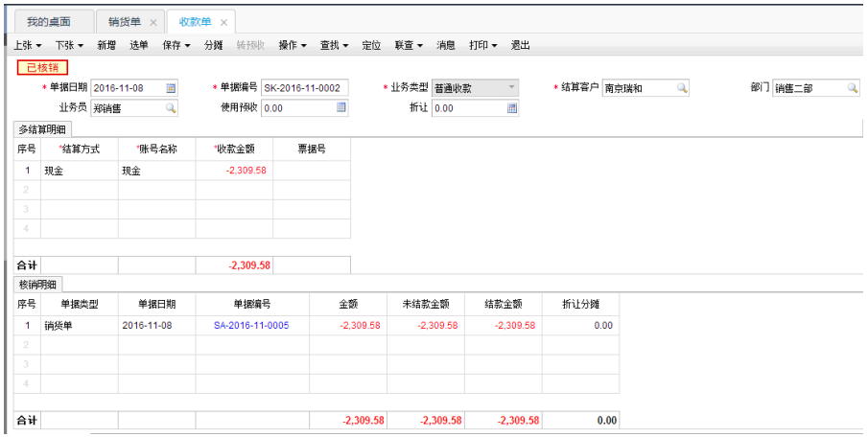The height and width of the screenshot is (437, 868).
Task: Select the 核销明细 tab
Action: (37, 284)
